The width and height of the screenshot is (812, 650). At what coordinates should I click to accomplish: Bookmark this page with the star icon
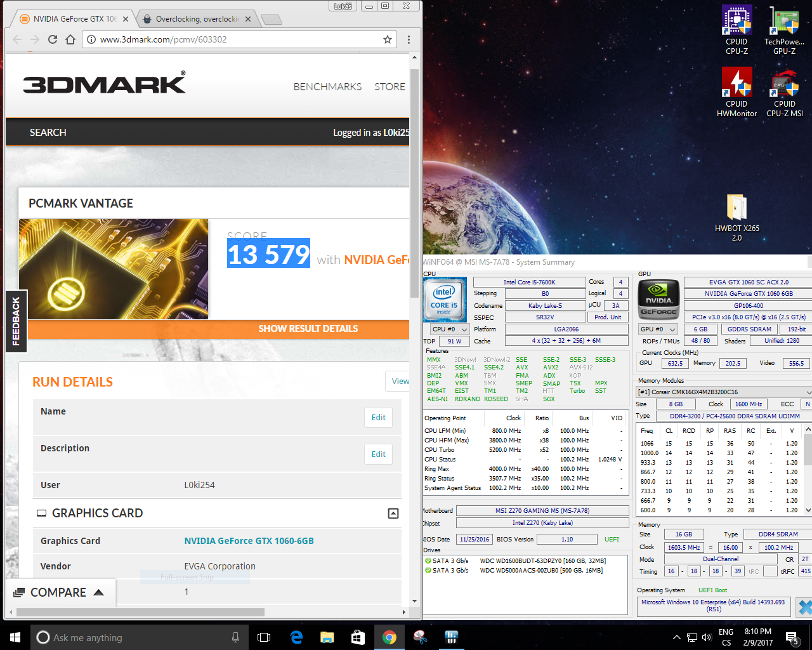[388, 39]
